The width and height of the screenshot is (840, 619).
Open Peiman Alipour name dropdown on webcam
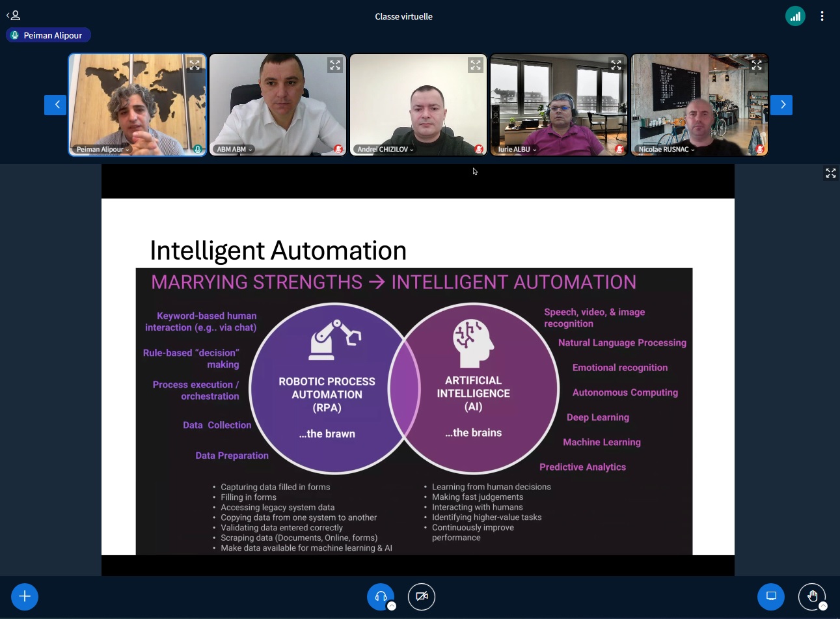click(103, 150)
